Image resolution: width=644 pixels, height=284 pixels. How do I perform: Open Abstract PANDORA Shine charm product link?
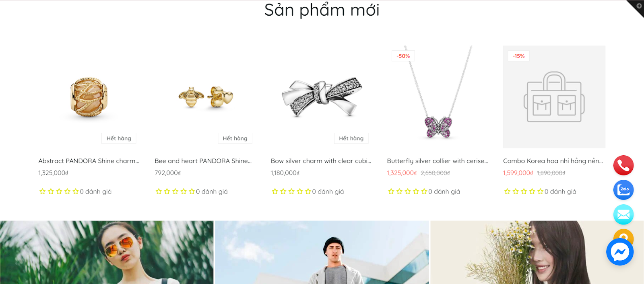coord(89,161)
